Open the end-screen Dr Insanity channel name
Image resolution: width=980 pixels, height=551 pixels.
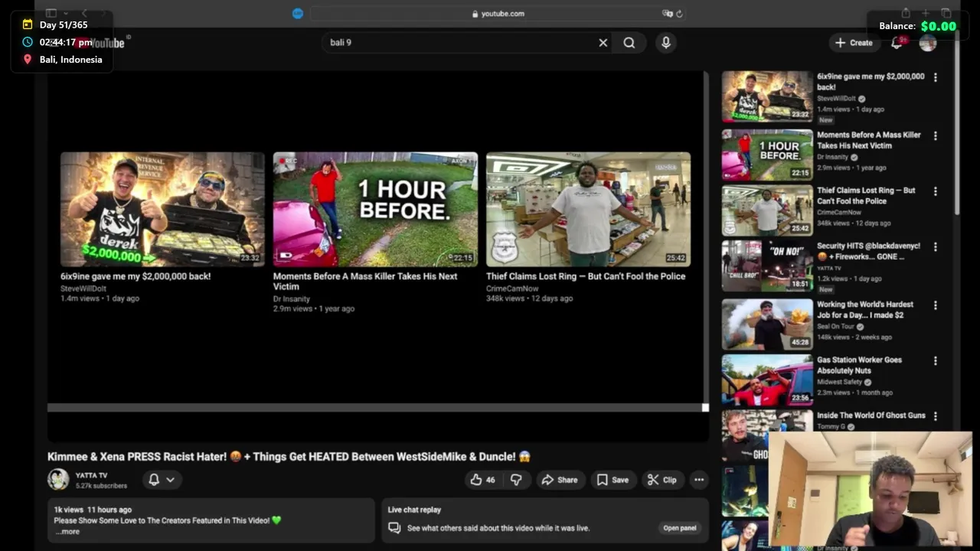292,299
